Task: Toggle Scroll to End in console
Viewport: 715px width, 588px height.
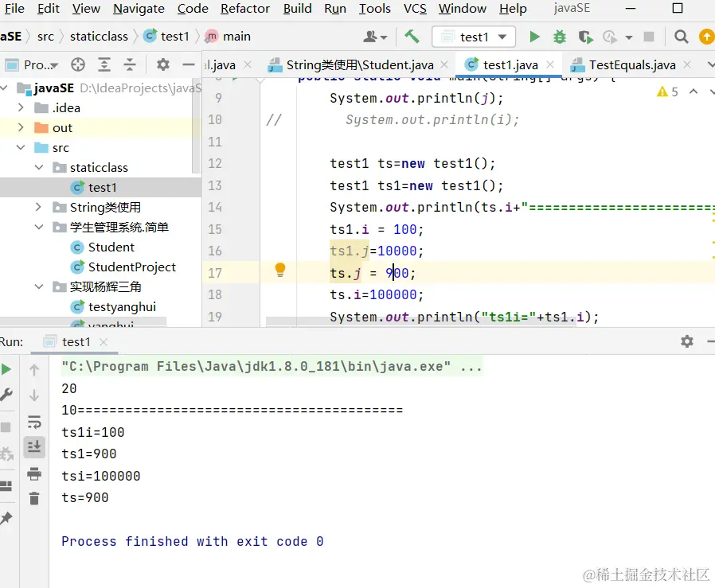Action: tap(34, 446)
